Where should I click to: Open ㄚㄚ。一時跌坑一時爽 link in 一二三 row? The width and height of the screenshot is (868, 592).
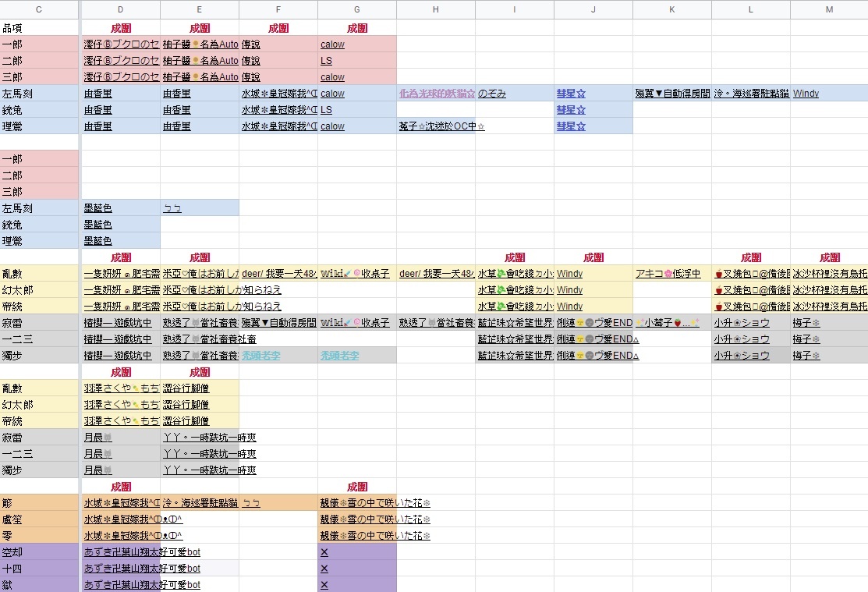(x=209, y=453)
